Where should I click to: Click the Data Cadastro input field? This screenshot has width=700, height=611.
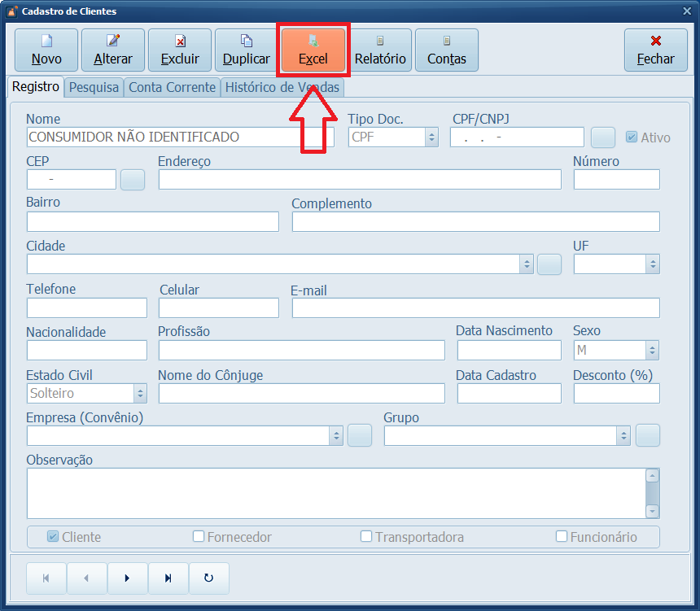tap(510, 393)
